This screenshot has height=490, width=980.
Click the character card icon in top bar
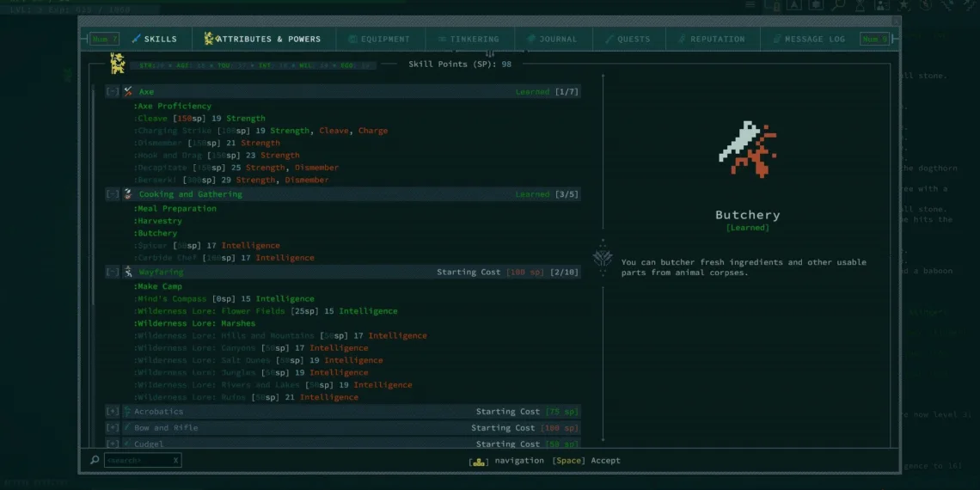coord(882,5)
